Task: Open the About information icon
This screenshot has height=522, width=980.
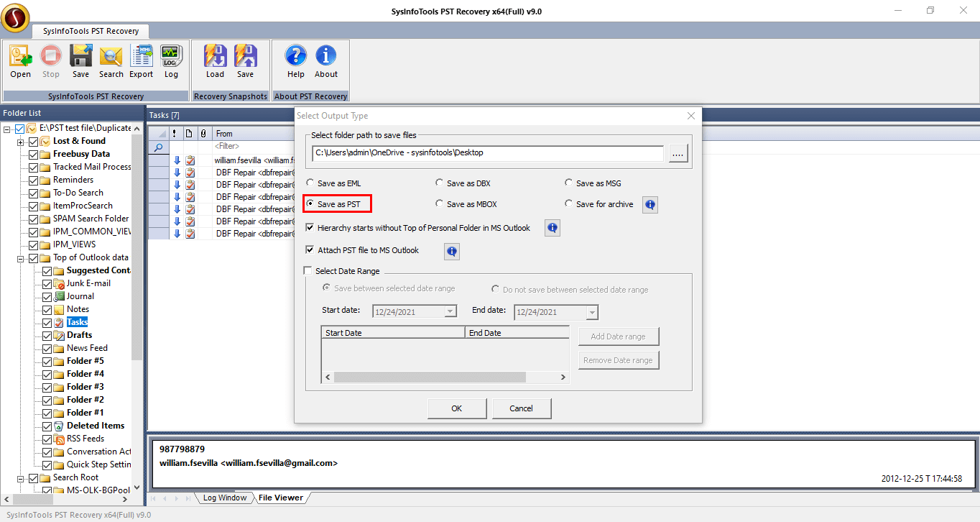Action: pyautogui.click(x=325, y=61)
